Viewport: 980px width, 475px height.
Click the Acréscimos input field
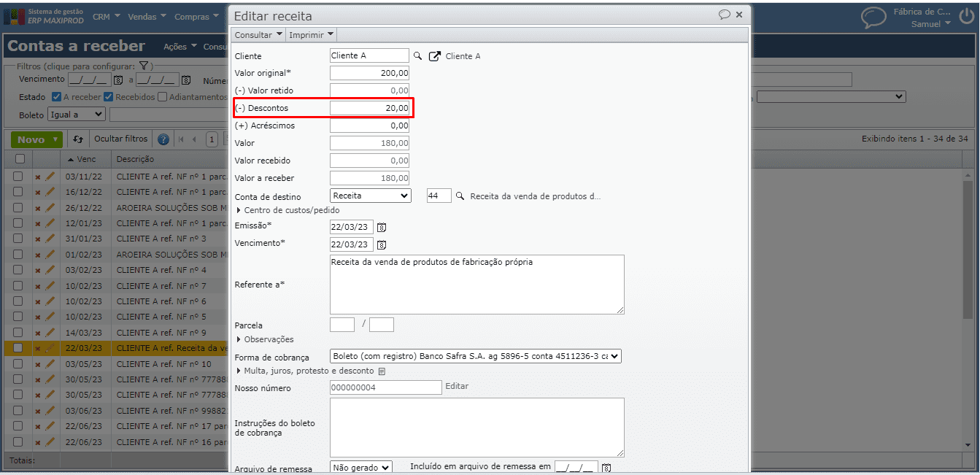coord(369,125)
